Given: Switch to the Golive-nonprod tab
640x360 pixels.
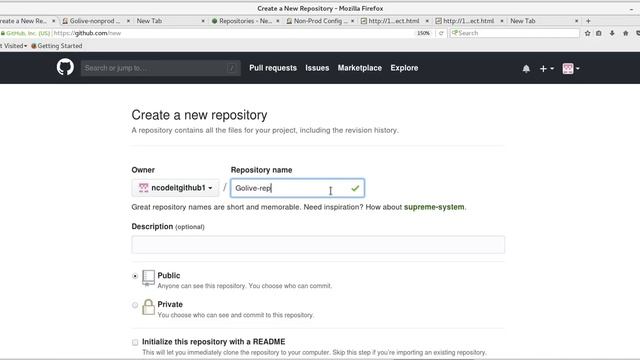Looking at the screenshot, I should pyautogui.click(x=95, y=21).
